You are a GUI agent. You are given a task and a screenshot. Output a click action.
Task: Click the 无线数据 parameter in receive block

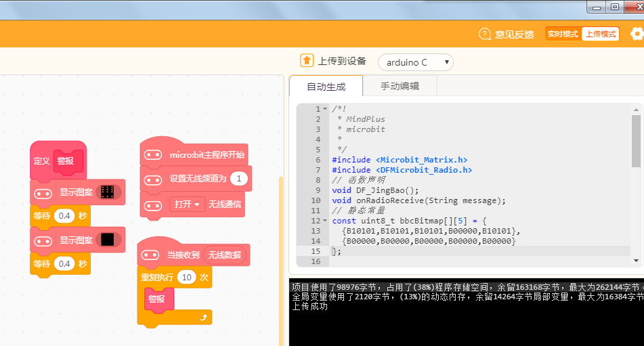[224, 255]
